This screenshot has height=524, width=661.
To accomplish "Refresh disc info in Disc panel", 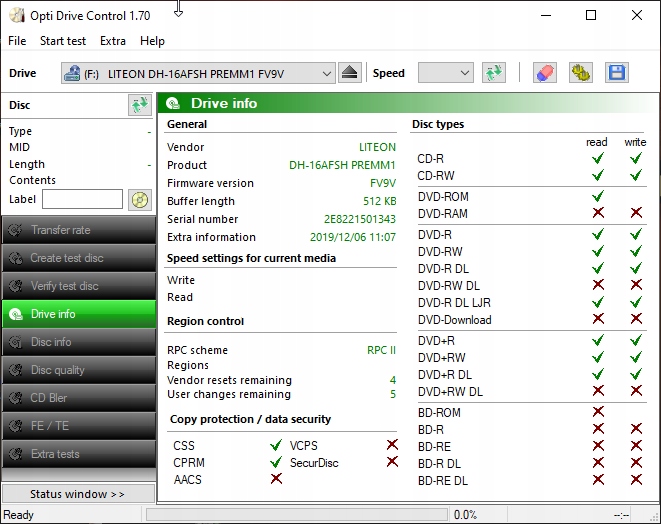I will [139, 105].
